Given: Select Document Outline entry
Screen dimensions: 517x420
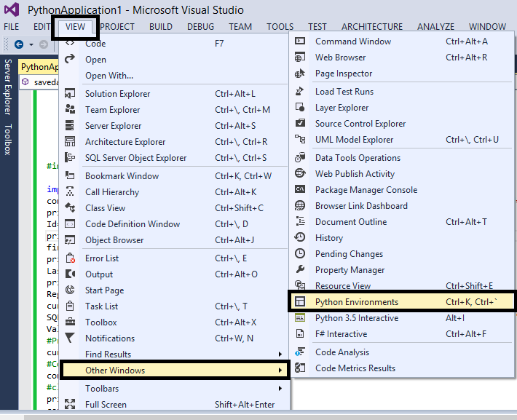Looking at the screenshot, I should coord(402,222).
